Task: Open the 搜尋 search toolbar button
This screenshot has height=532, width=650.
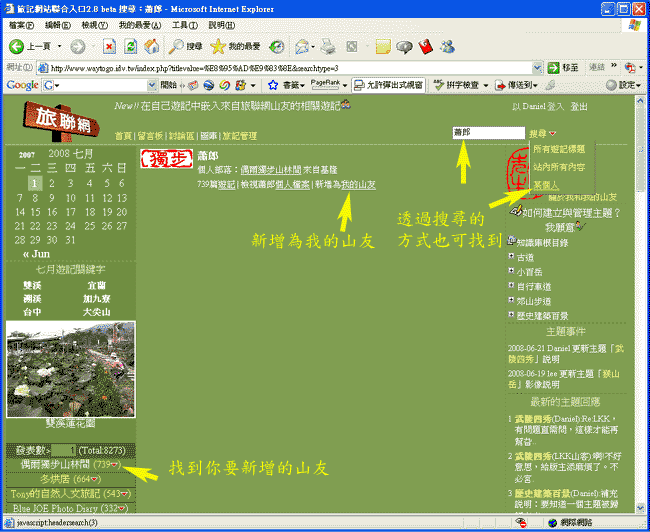Action: (x=185, y=47)
